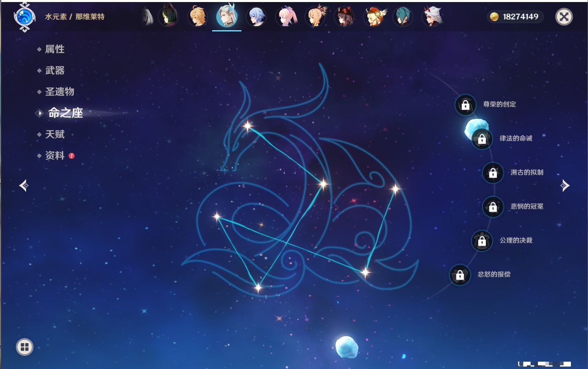This screenshot has width=588, height=369.
Task: Switch to previous character with left arrow
Action: click(x=24, y=186)
